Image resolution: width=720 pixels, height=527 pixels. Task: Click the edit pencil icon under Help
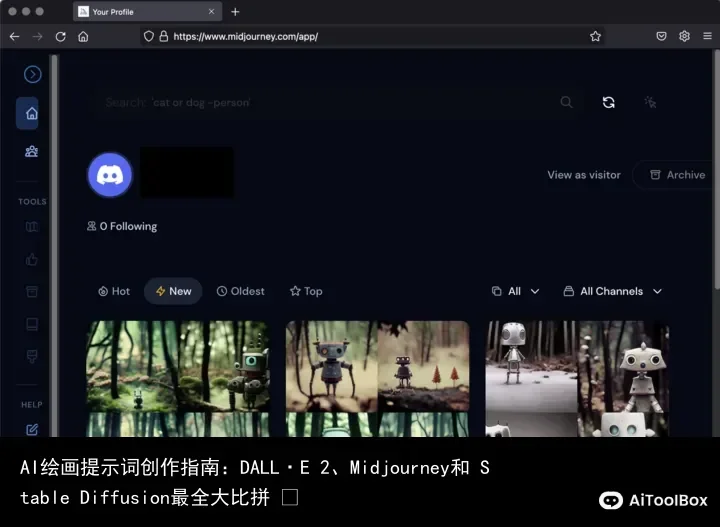32,429
